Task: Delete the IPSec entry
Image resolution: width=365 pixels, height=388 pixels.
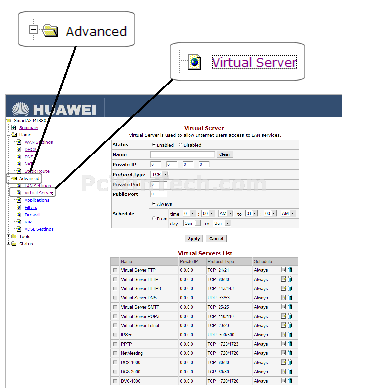Action: (x=290, y=334)
